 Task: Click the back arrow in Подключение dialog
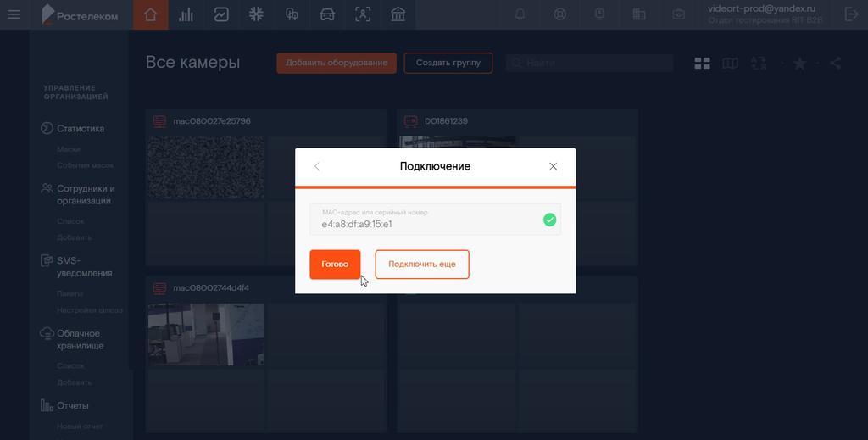(317, 167)
